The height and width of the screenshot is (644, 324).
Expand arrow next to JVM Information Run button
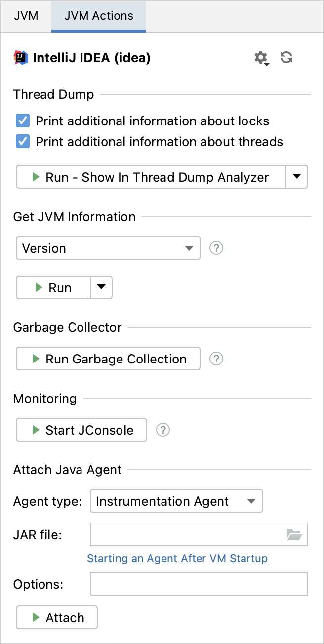(101, 287)
